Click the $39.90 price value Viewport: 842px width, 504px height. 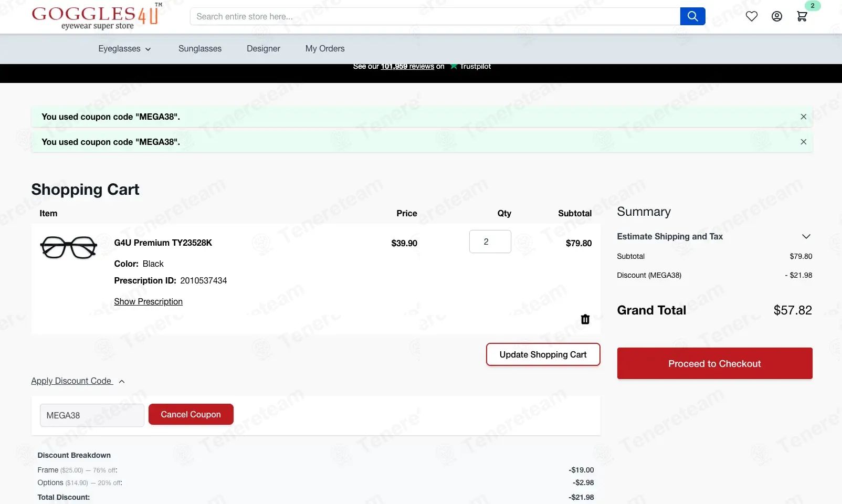(404, 243)
